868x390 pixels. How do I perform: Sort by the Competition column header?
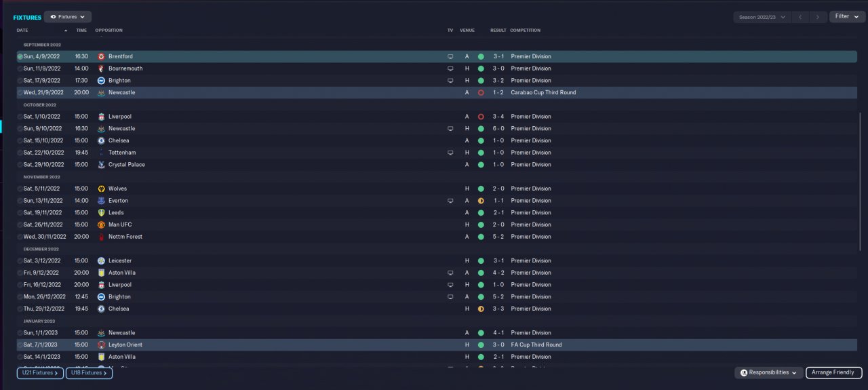click(525, 31)
